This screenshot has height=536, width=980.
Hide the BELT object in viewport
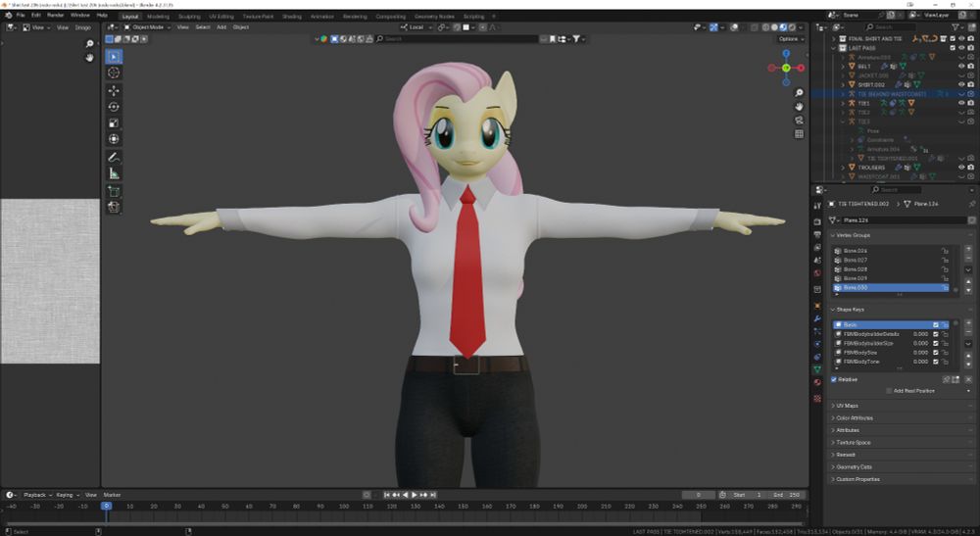coord(962,67)
